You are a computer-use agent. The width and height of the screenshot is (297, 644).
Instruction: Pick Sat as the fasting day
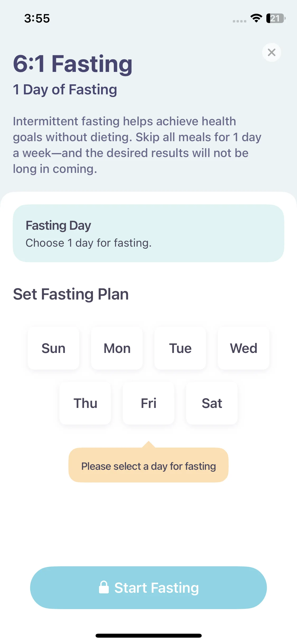(212, 403)
